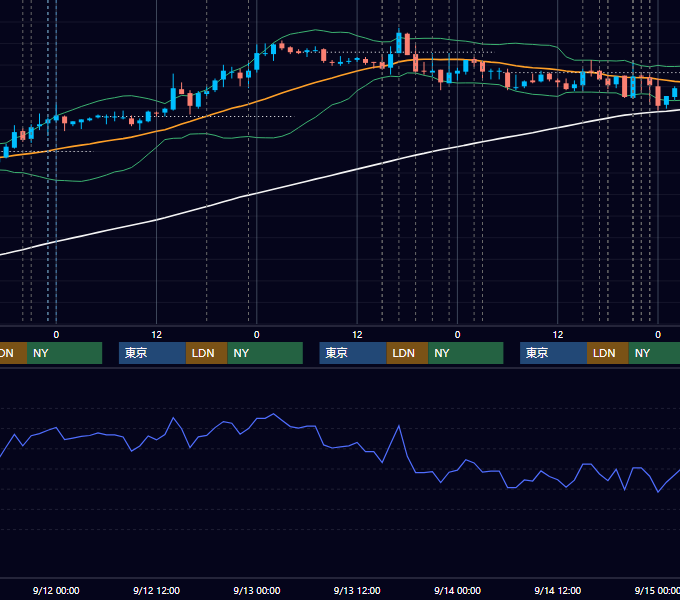This screenshot has height=600, width=680.
Task: Click the 9/13 12:00 date label
Action: tap(357, 590)
